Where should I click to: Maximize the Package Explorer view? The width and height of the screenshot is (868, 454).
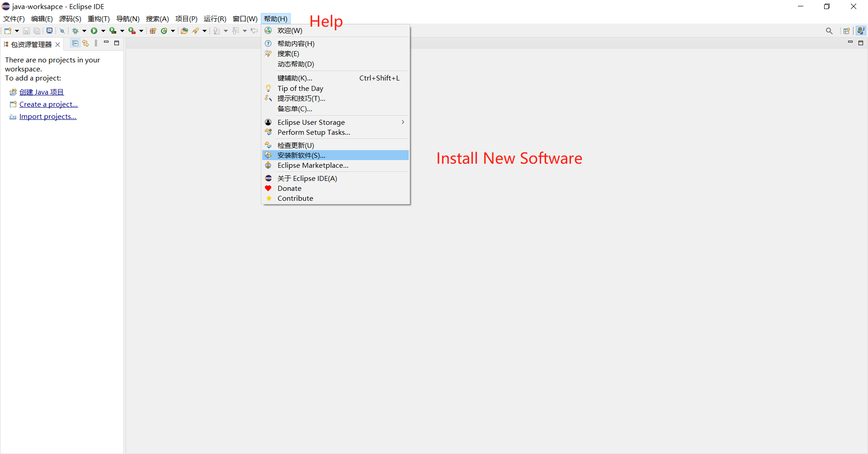[x=117, y=43]
